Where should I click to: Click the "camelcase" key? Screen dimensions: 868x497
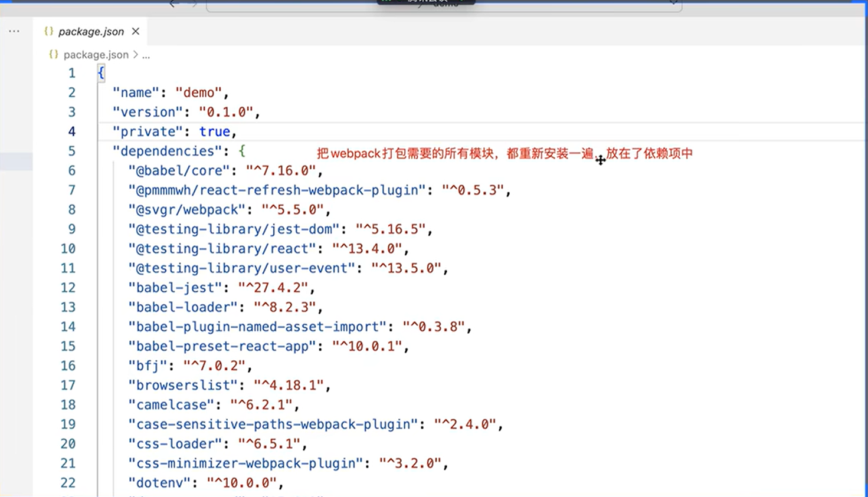172,404
